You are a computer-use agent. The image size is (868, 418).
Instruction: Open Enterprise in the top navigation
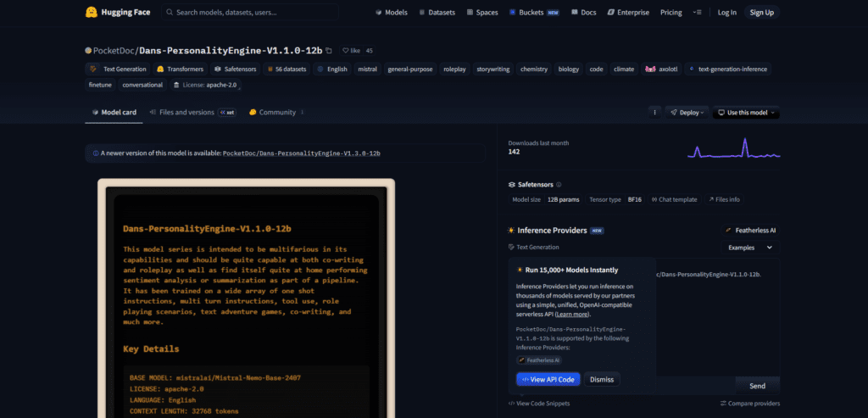(x=628, y=12)
